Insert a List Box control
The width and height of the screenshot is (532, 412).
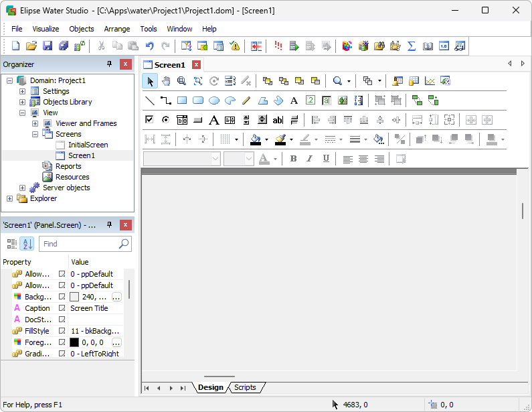(x=230, y=120)
